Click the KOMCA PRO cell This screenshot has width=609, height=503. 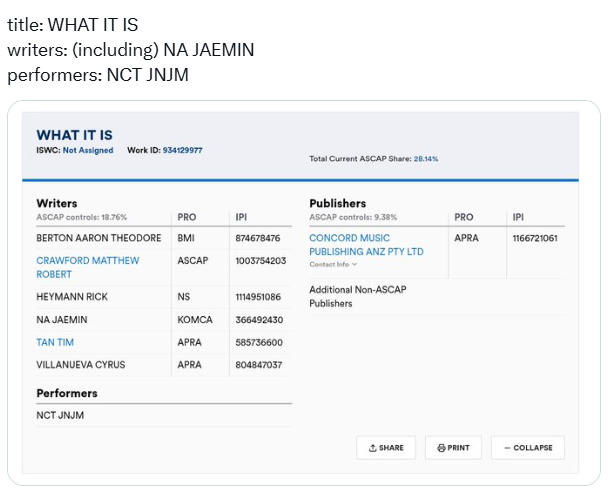(195, 320)
